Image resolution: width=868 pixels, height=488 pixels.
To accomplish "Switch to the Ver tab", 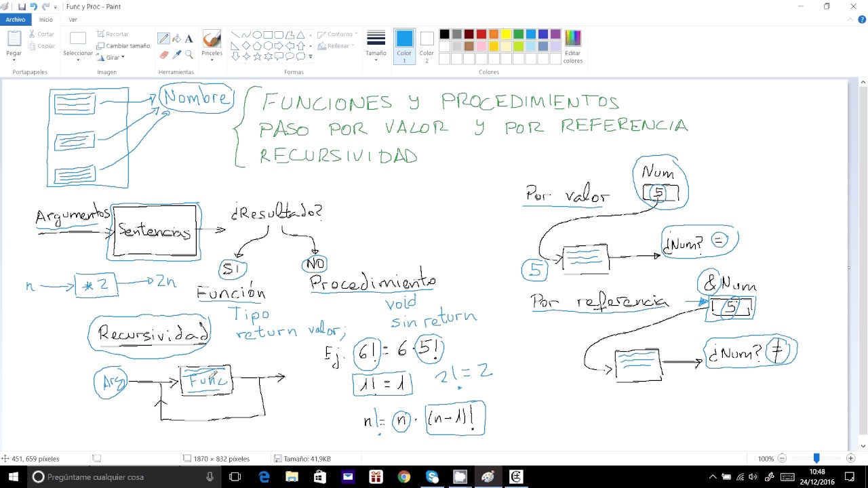I will (x=73, y=20).
